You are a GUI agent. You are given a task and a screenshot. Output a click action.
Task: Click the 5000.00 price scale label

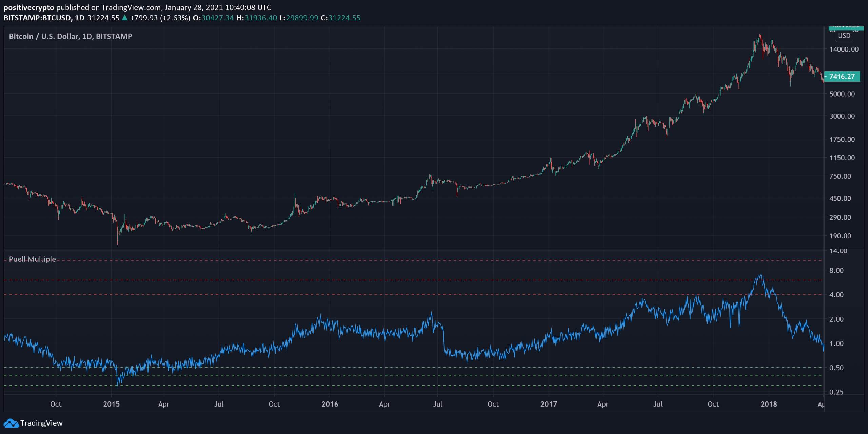coord(842,94)
